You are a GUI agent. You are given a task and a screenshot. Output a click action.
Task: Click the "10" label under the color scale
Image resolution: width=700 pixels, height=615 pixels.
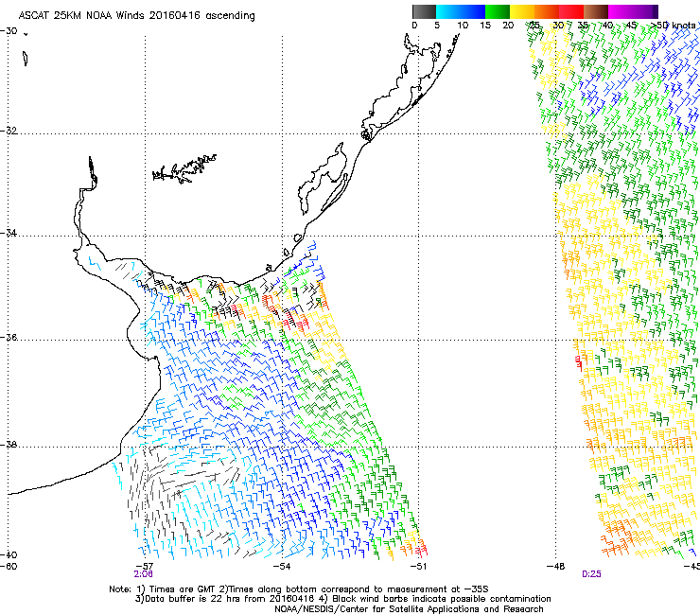tap(463, 26)
